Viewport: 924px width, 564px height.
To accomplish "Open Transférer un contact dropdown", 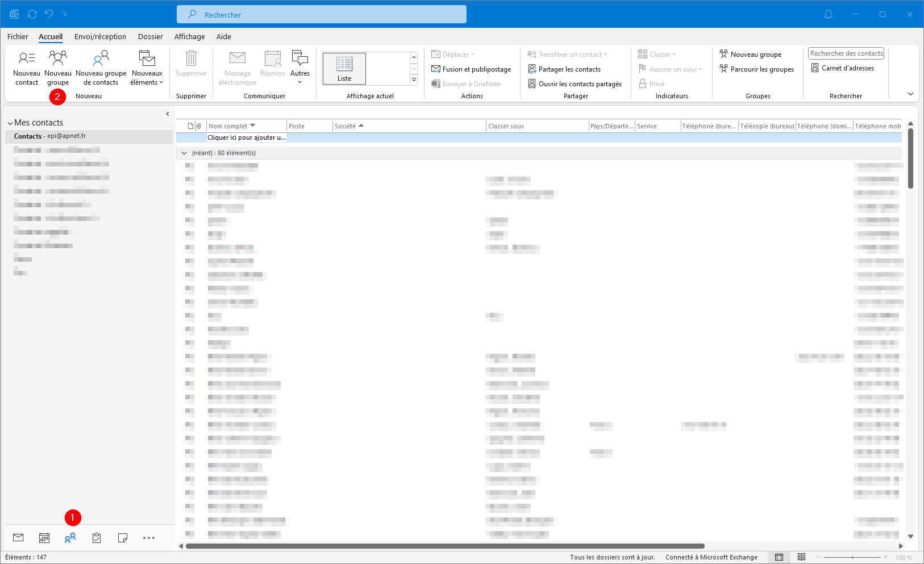I will tap(567, 55).
